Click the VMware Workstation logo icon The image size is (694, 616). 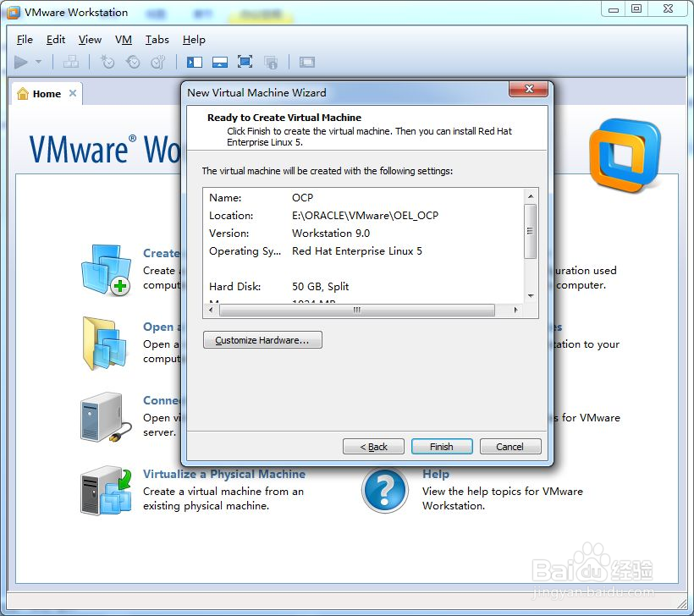625,156
